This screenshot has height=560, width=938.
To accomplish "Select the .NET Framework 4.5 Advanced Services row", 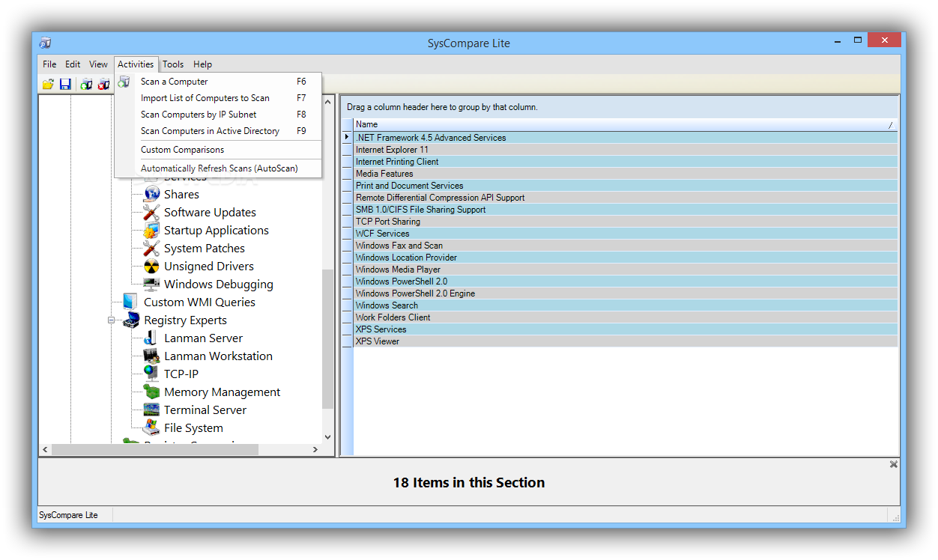I will [625, 138].
